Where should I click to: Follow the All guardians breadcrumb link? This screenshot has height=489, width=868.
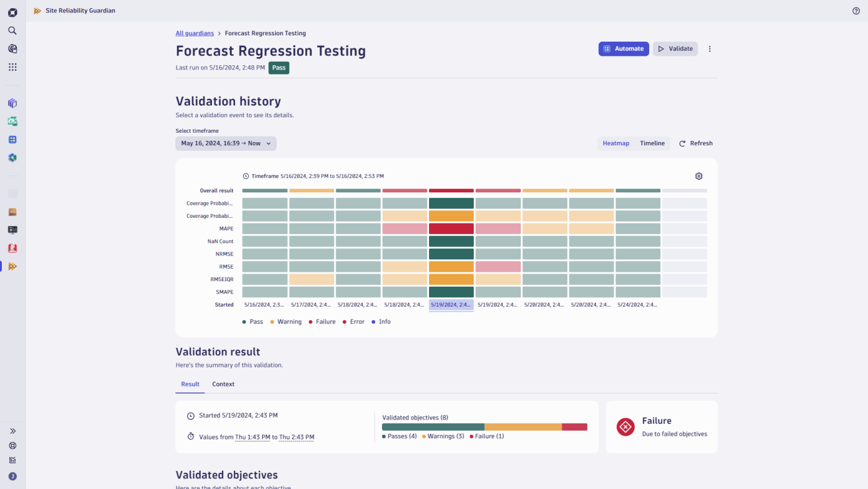(x=195, y=34)
